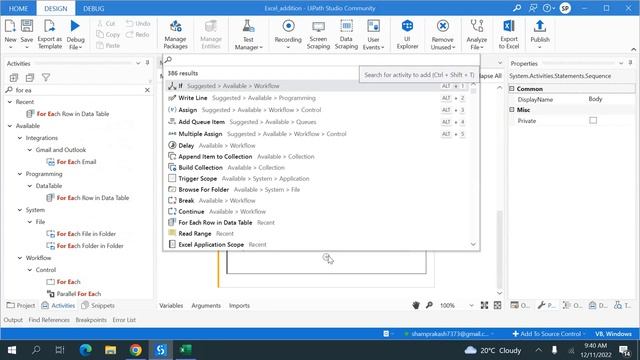
Task: Open the SP user profile avatar
Action: click(565, 8)
